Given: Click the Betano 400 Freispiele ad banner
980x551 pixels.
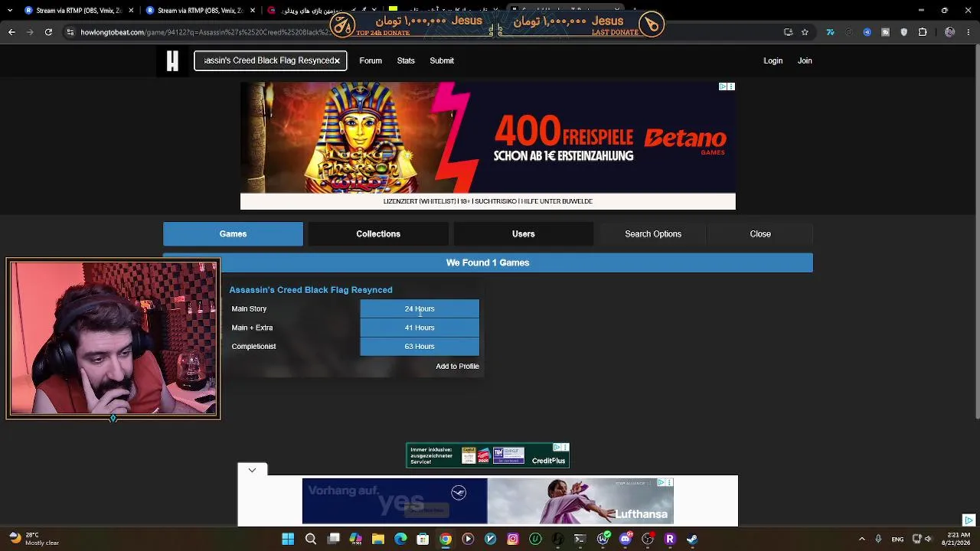Looking at the screenshot, I should point(488,146).
